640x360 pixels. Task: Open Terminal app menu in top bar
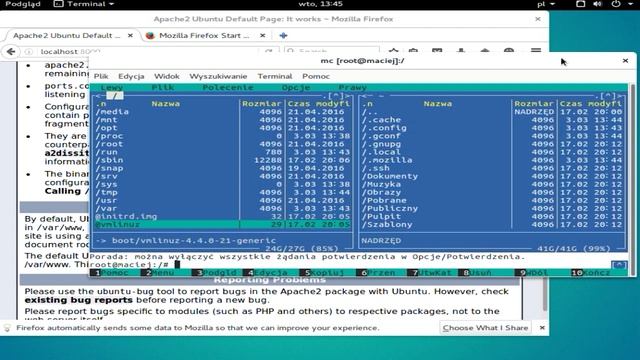click(84, 4)
